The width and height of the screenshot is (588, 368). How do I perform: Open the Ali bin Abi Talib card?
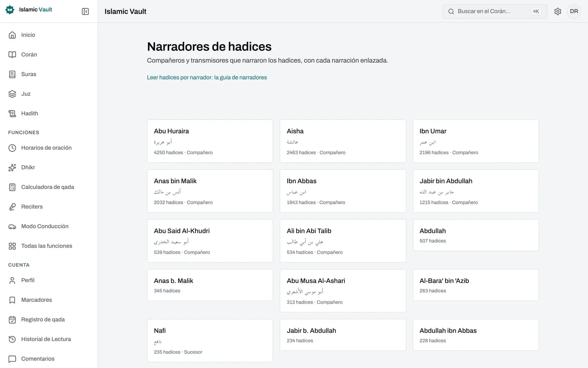343,241
